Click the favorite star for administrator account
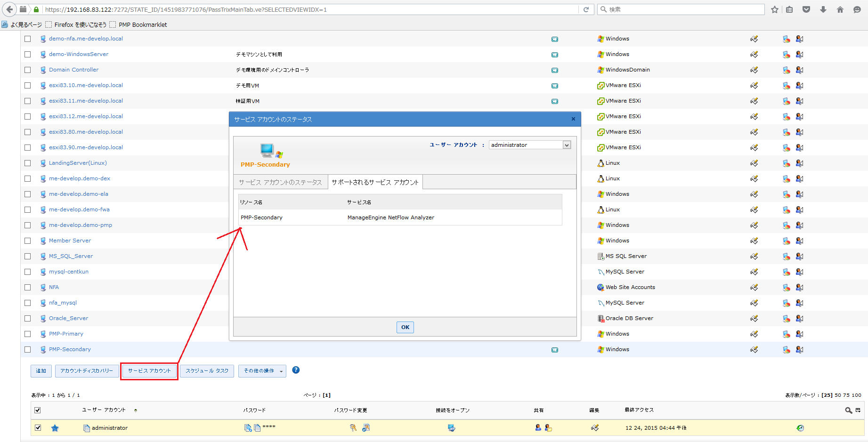 (55, 428)
